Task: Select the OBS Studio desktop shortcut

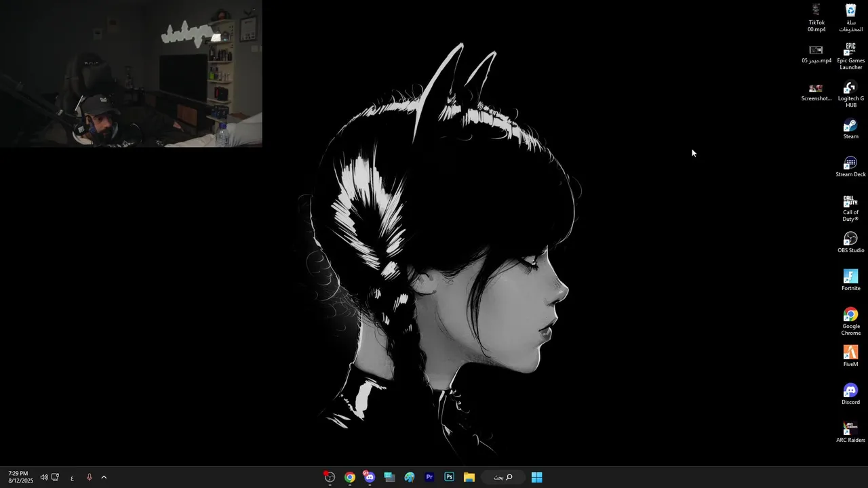Action: click(850, 243)
